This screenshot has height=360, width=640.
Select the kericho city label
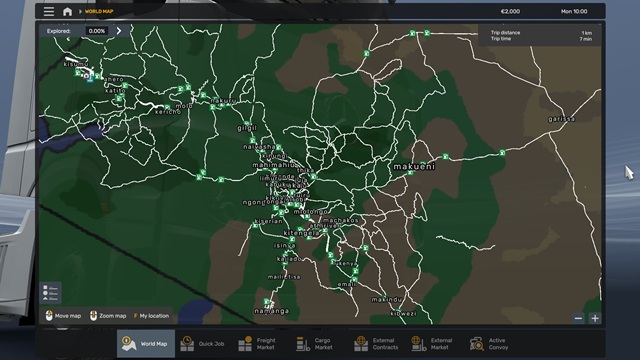click(x=168, y=112)
